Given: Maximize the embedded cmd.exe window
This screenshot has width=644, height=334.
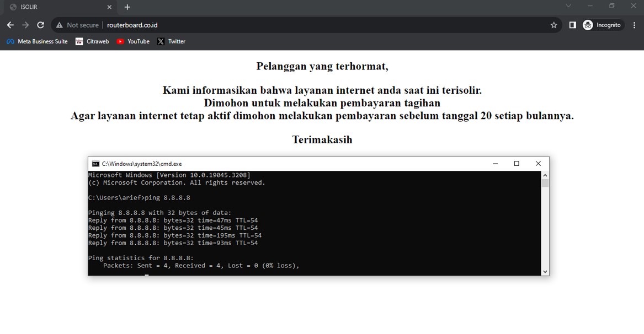Looking at the screenshot, I should [517, 164].
